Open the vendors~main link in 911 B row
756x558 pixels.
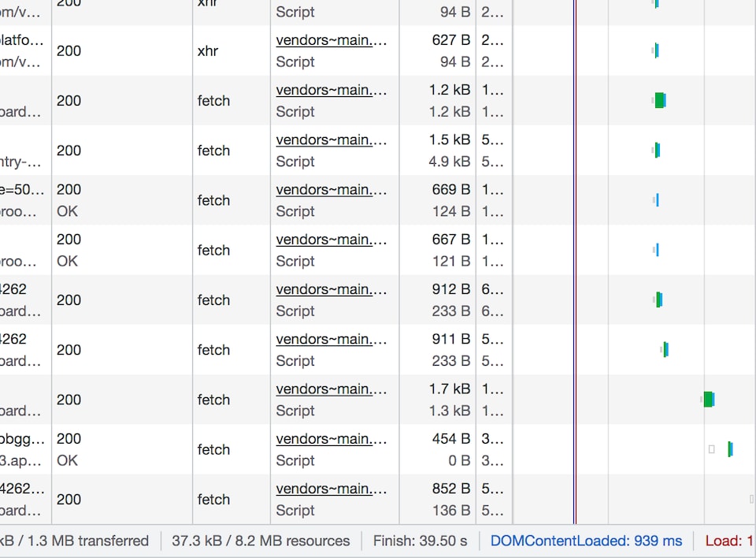click(x=331, y=339)
